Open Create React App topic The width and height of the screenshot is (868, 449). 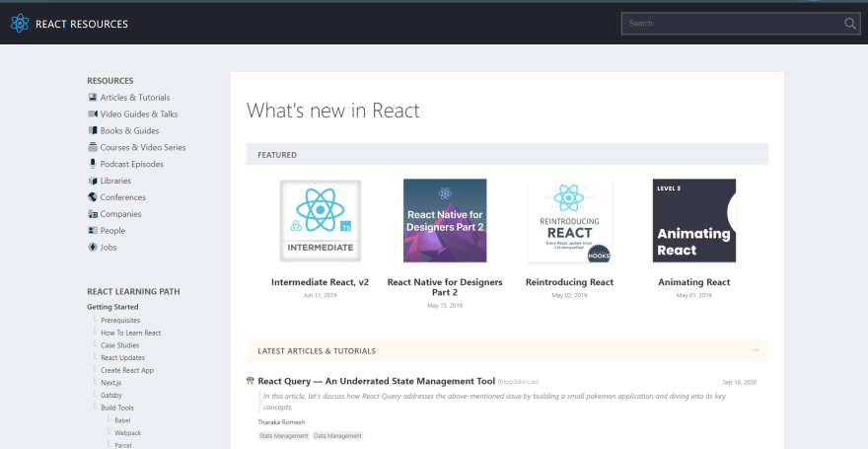[127, 370]
